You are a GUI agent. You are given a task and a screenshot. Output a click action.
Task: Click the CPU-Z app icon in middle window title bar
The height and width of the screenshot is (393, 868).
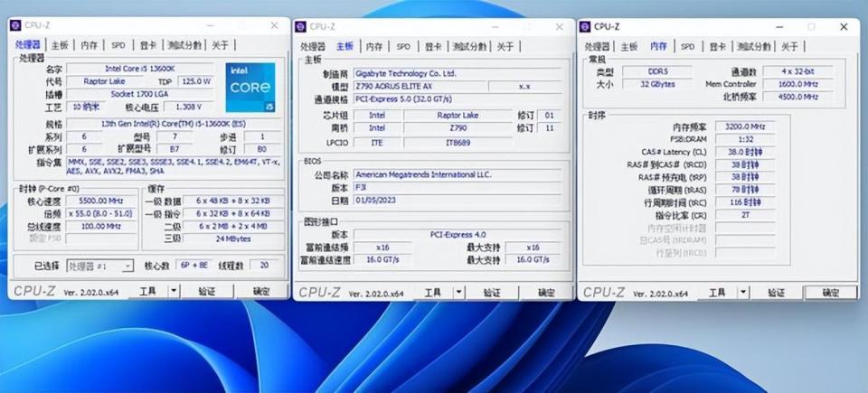[300, 26]
